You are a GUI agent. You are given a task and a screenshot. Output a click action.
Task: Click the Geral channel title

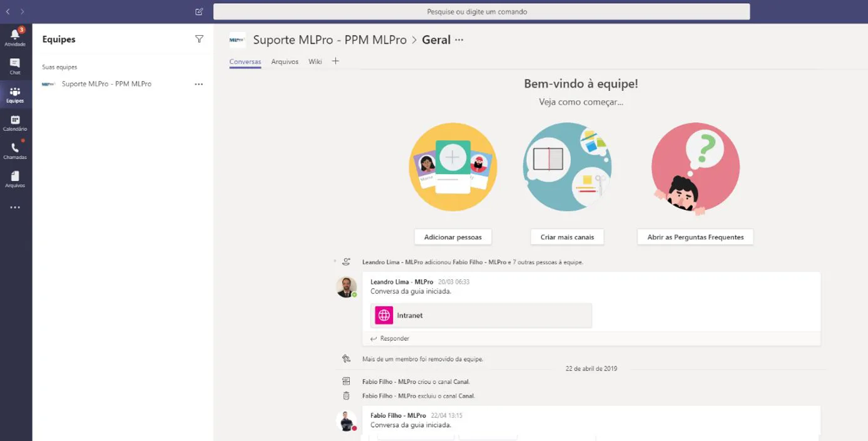pos(436,39)
